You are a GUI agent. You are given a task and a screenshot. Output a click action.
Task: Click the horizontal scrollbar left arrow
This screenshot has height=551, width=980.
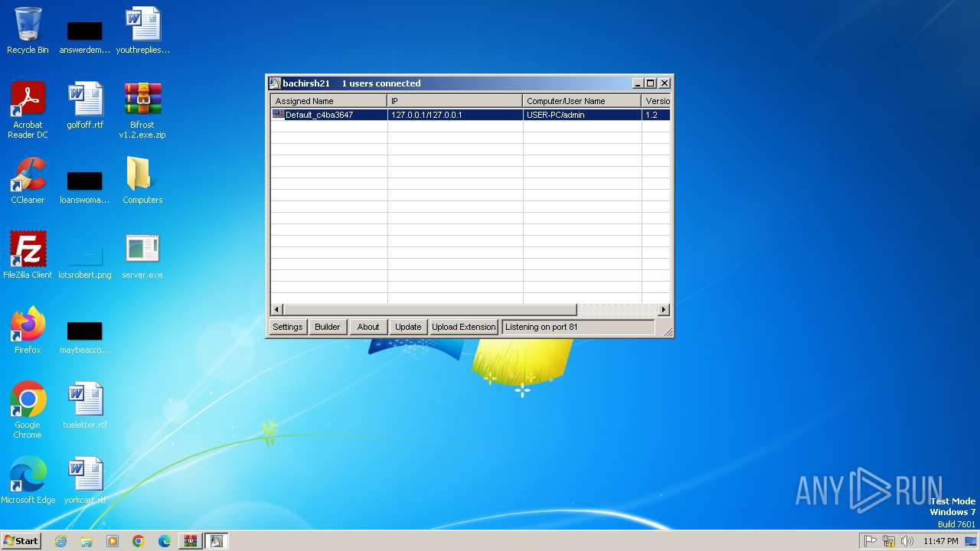pyautogui.click(x=277, y=310)
